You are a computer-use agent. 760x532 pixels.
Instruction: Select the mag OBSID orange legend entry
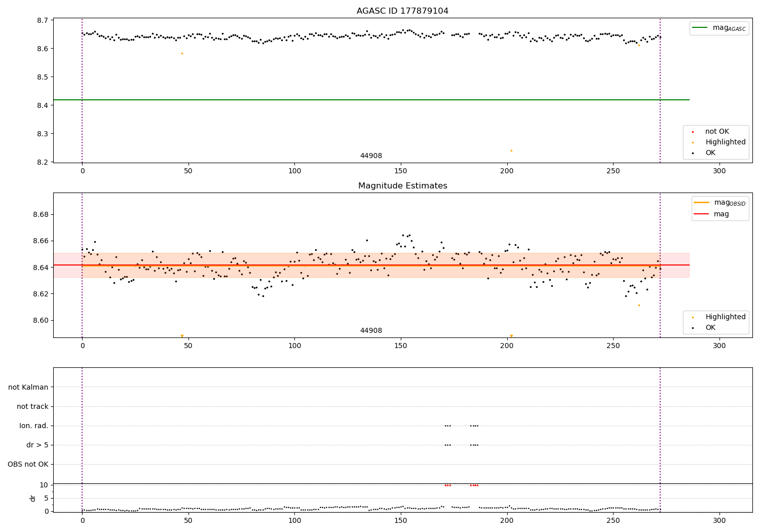point(720,203)
